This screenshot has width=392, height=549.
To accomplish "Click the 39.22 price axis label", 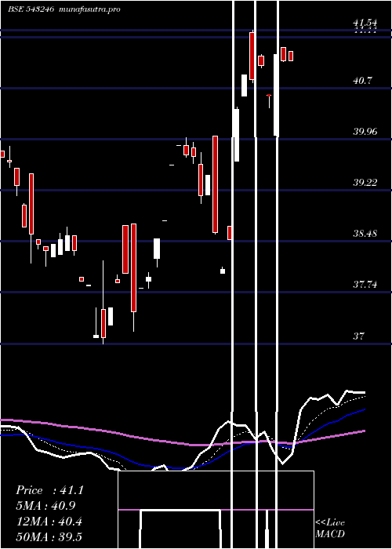I will 365,183.
